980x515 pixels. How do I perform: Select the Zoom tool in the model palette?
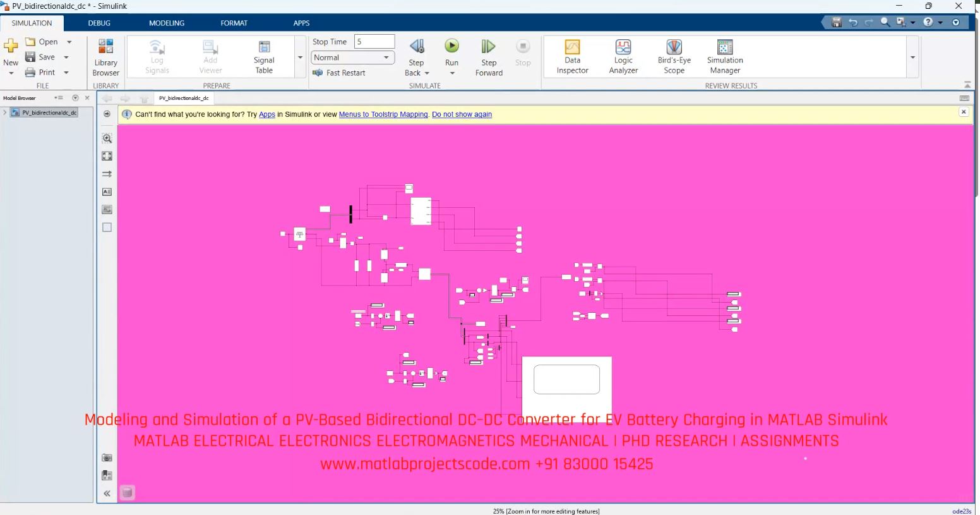107,138
